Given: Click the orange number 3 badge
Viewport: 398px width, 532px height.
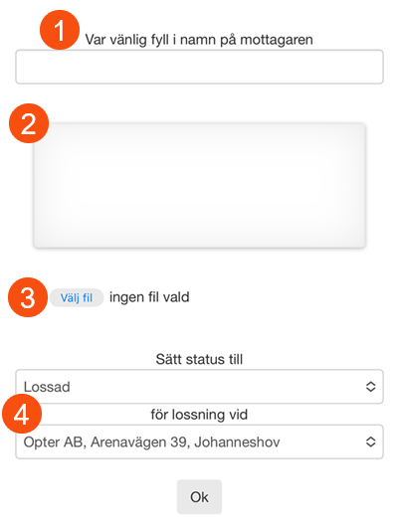Looking at the screenshot, I should click(28, 297).
